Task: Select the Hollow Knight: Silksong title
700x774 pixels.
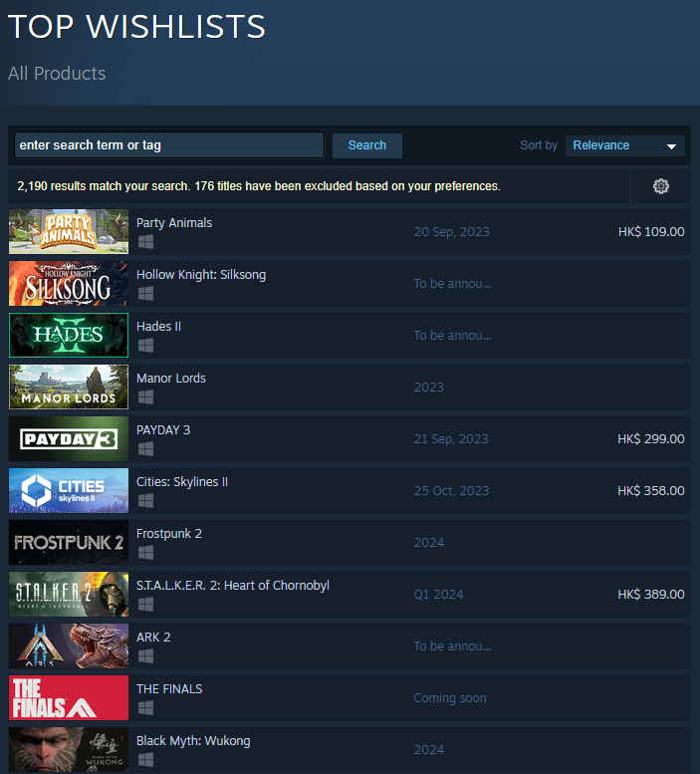Action: (x=201, y=275)
